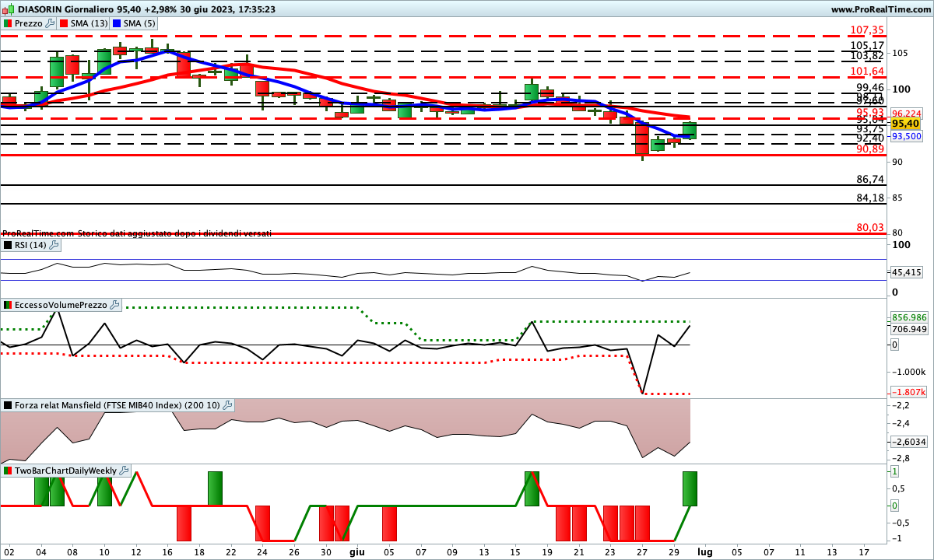Click the EccessoVolumePrezzo legend swatch
The height and width of the screenshot is (560, 934).
point(9,306)
